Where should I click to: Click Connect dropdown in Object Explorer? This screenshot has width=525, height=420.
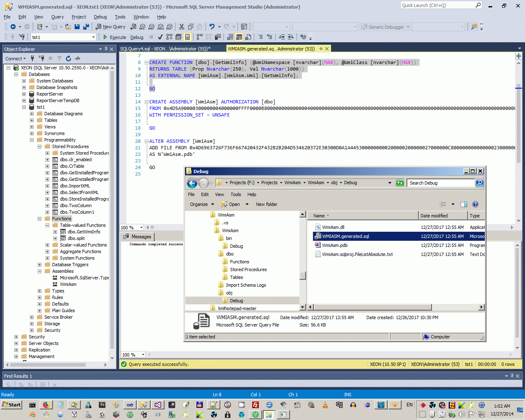[16, 58]
